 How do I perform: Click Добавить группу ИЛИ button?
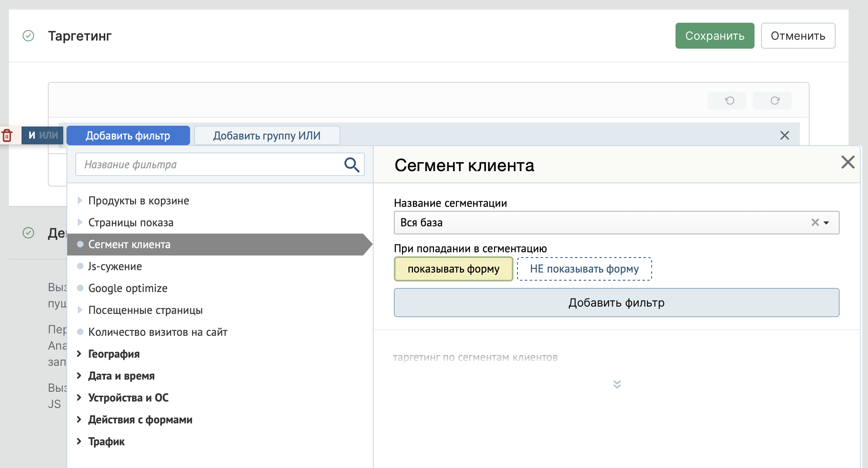[x=267, y=135]
